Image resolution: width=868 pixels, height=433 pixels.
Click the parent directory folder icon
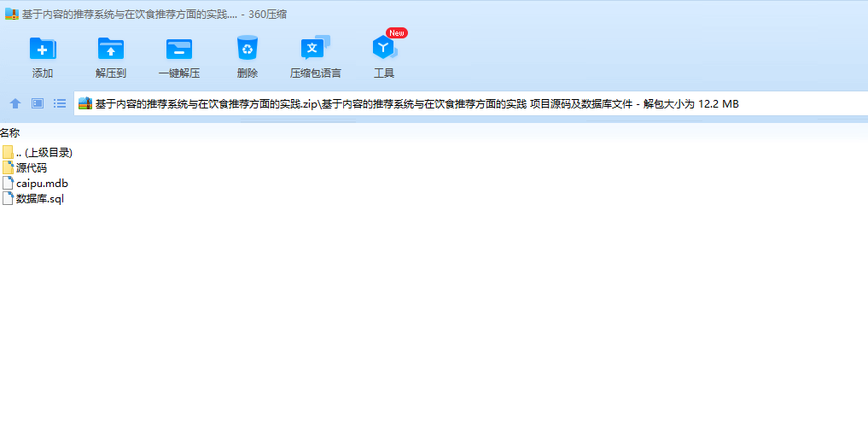[x=8, y=152]
